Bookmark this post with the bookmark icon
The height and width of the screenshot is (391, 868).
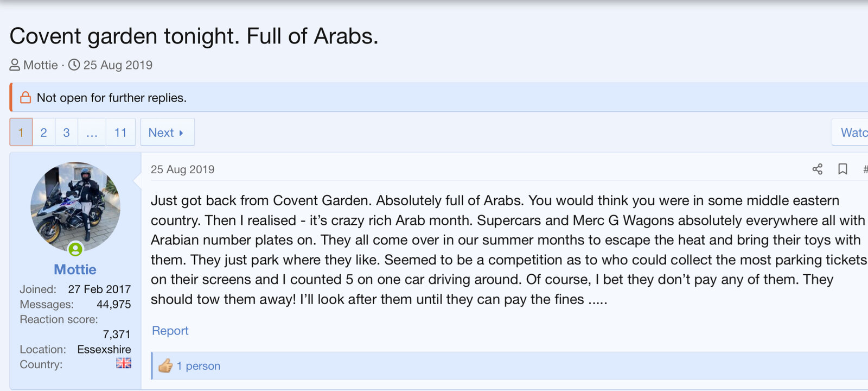coord(843,169)
